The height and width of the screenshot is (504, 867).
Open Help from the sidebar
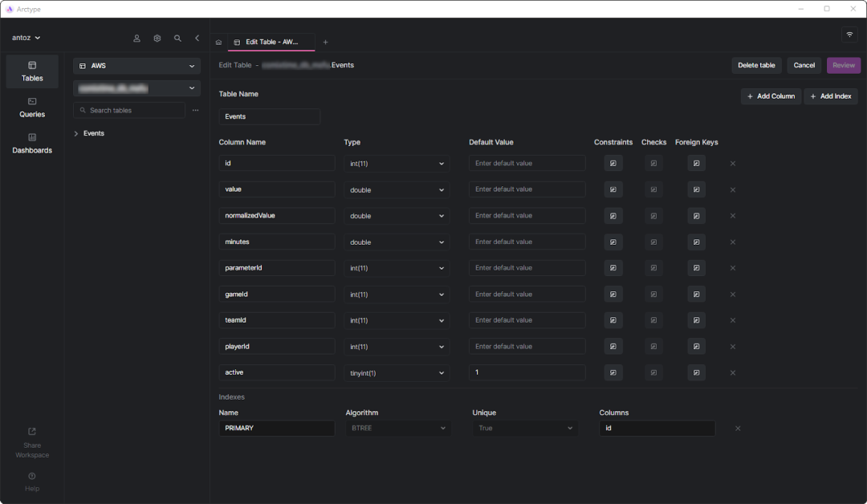tap(32, 482)
